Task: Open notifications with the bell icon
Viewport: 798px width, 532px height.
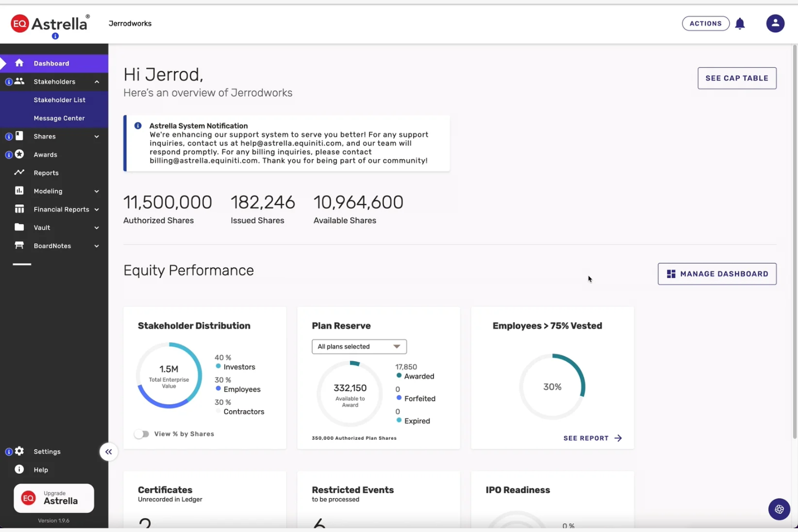Action: (x=740, y=23)
